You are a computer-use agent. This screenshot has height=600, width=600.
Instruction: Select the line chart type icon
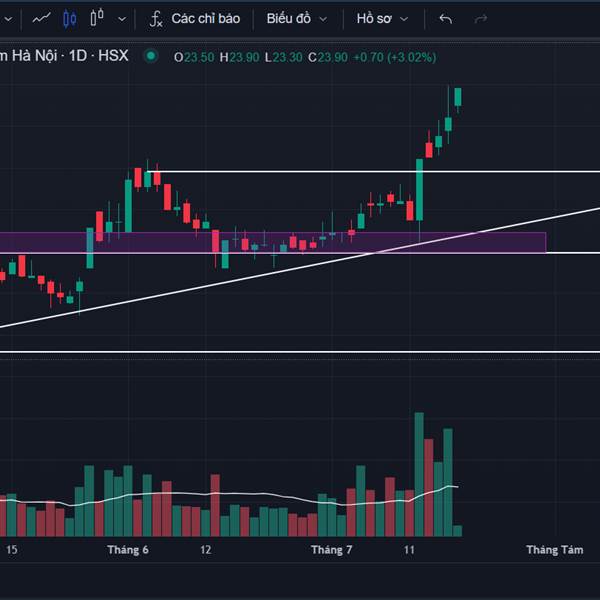(x=41, y=18)
